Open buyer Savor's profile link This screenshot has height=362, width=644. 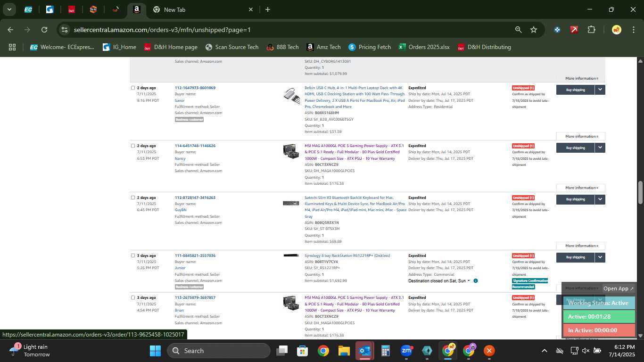point(180,100)
